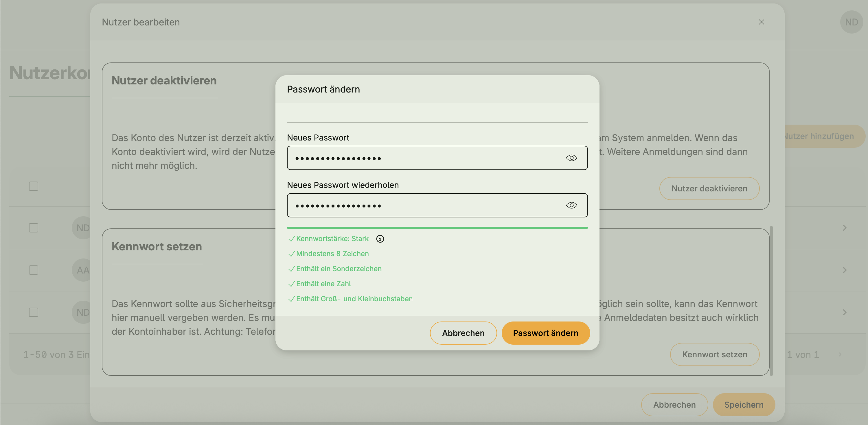Click the Neues Passwort wiederholen input field
This screenshot has height=425, width=868.
coord(424,206)
